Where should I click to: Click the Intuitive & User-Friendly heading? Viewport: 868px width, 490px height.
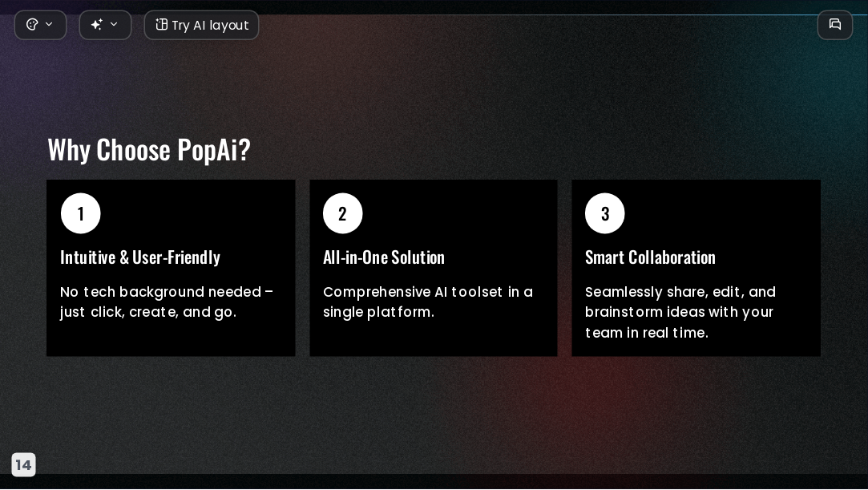click(x=140, y=257)
